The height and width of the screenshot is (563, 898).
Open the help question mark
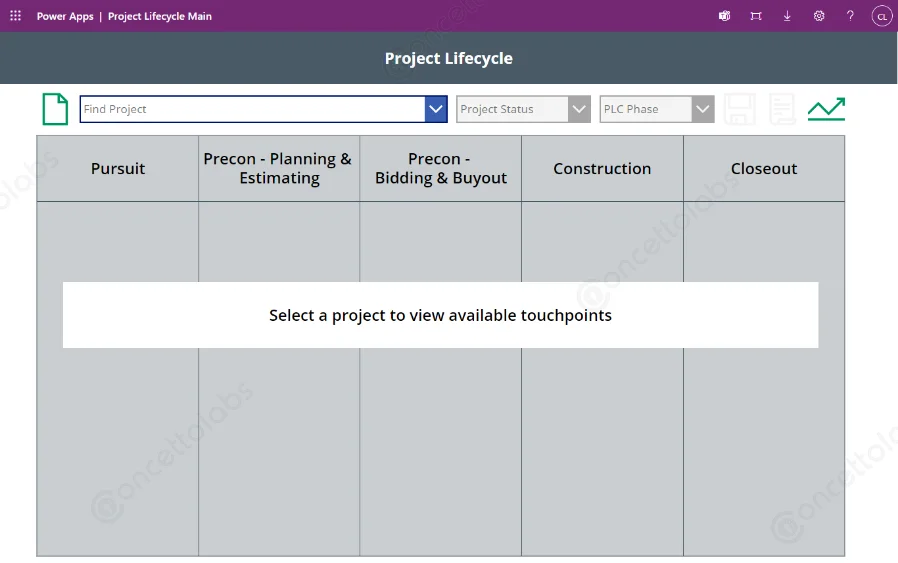pyautogui.click(x=850, y=16)
